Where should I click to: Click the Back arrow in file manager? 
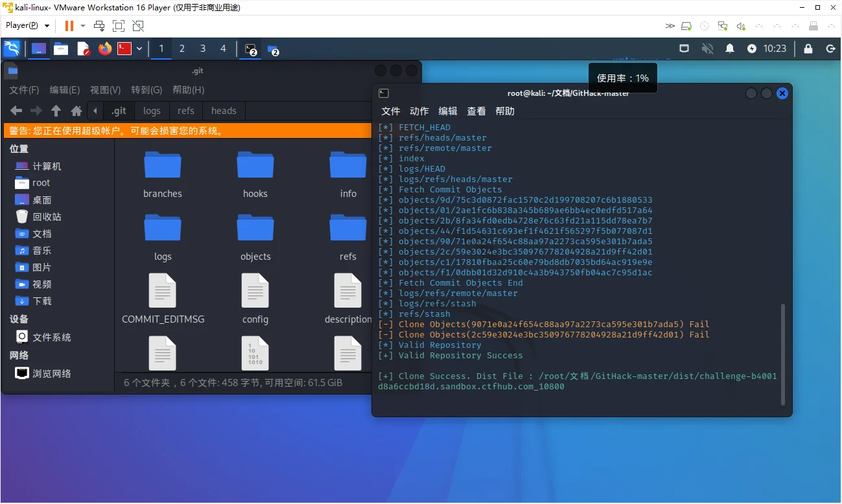[x=16, y=111]
